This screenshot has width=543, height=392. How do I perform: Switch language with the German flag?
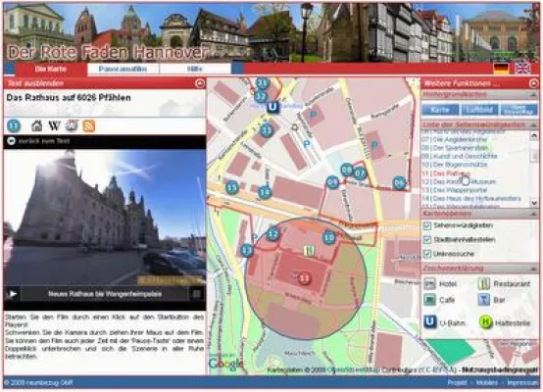pos(501,69)
